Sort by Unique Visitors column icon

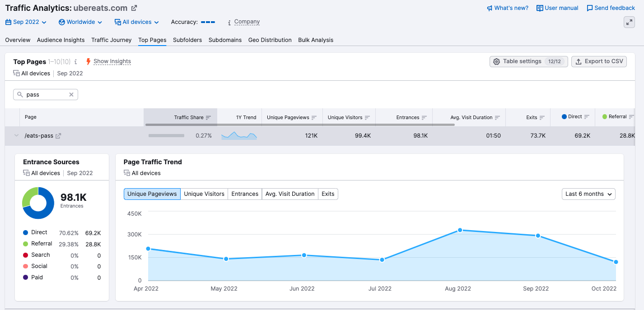click(x=368, y=118)
